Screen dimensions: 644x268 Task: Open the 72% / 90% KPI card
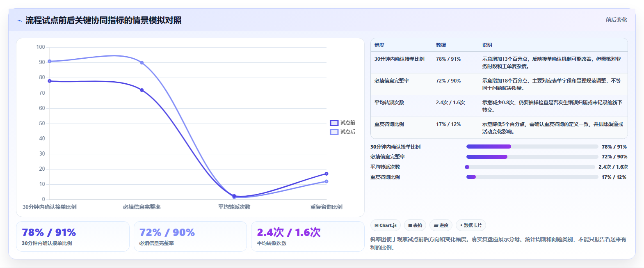coord(190,236)
